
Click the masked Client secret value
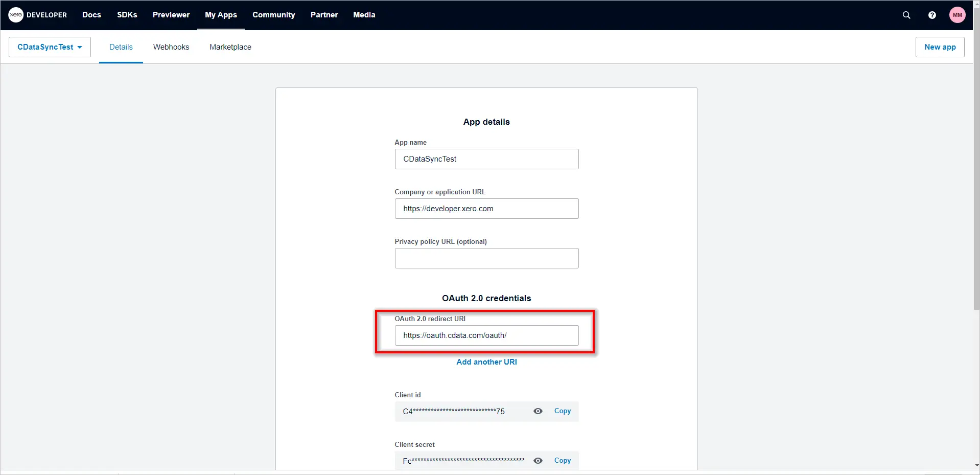pyautogui.click(x=463, y=461)
